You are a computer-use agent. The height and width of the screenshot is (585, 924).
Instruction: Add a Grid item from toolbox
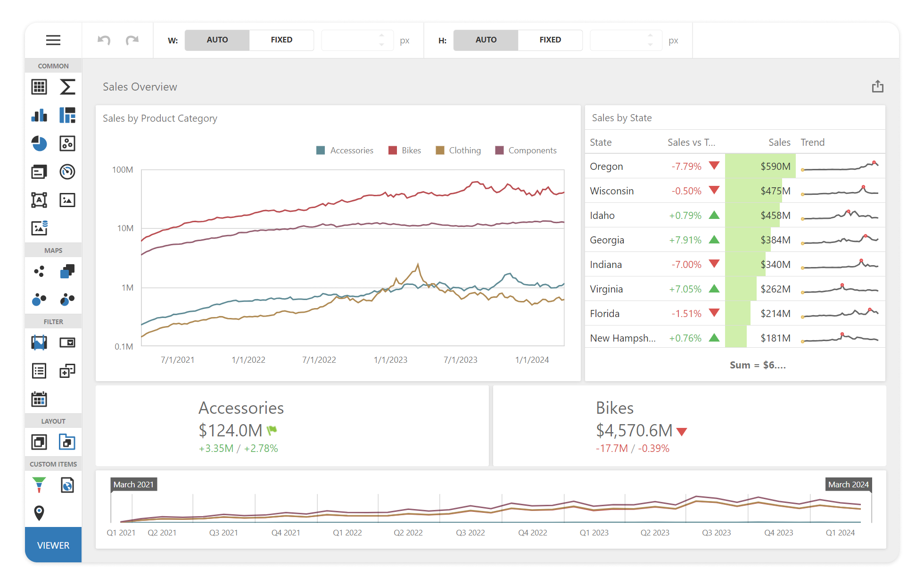39,87
